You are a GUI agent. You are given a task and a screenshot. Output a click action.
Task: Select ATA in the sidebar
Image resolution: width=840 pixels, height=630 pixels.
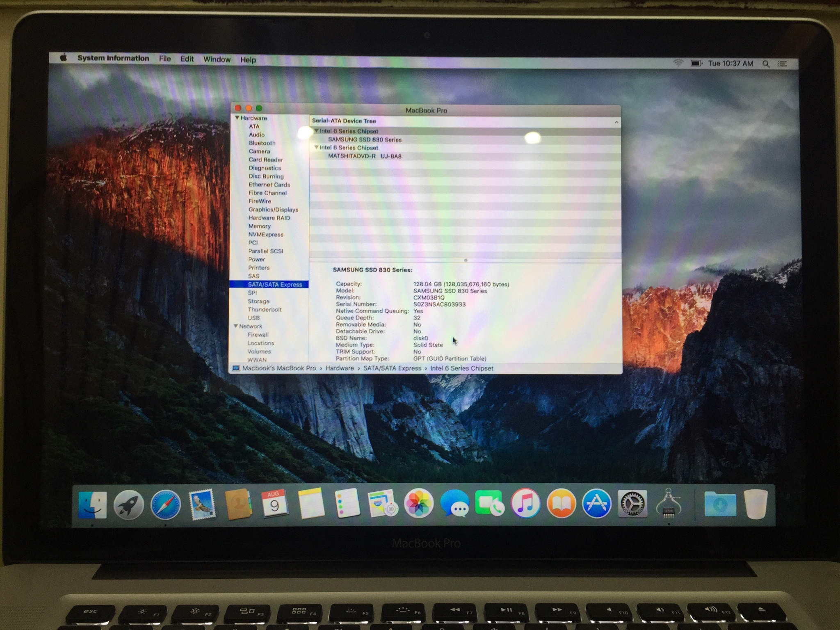[254, 126]
